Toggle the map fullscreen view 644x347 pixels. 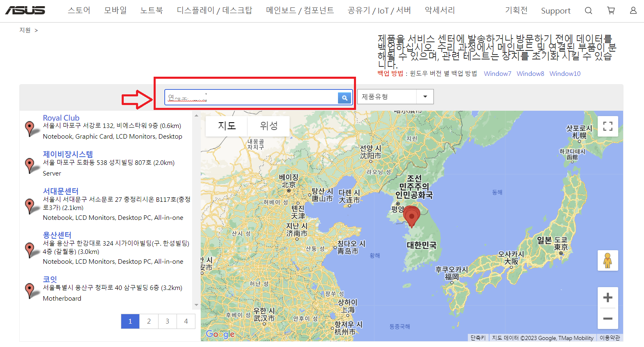tap(608, 126)
